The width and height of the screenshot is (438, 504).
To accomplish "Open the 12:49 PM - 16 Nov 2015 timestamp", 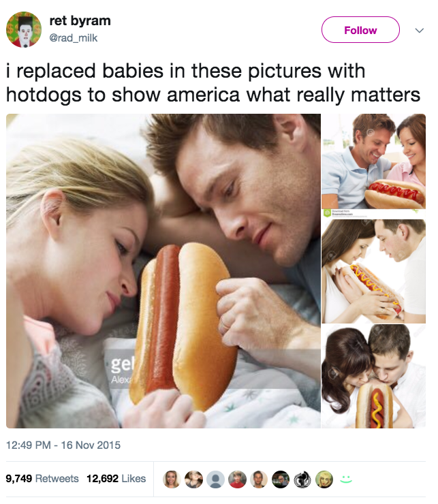I will click(63, 445).
